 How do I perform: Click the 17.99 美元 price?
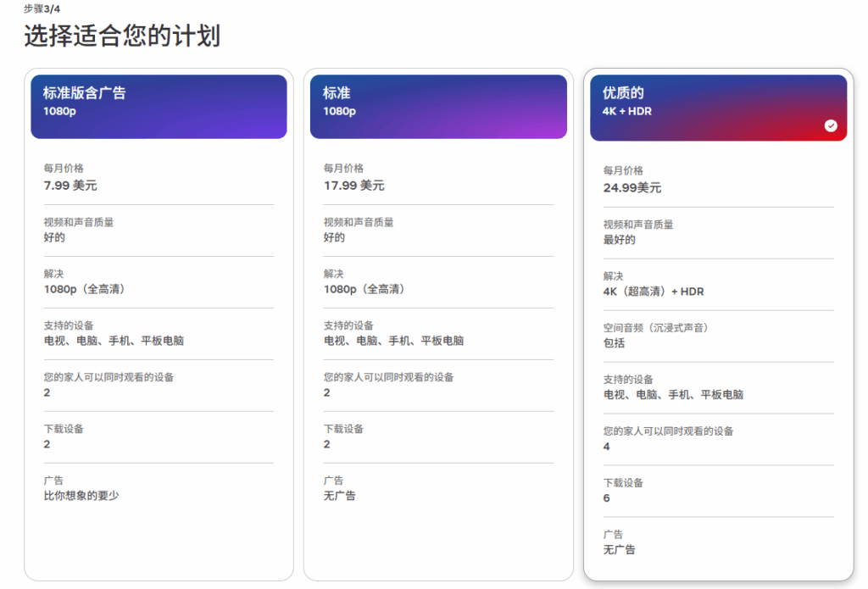[353, 186]
